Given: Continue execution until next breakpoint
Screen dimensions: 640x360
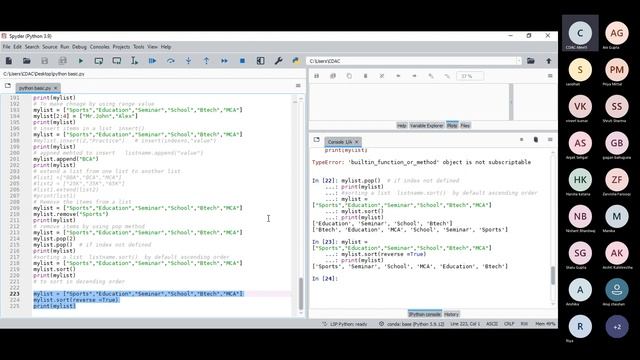Looking at the screenshot, I should pos(224,61).
